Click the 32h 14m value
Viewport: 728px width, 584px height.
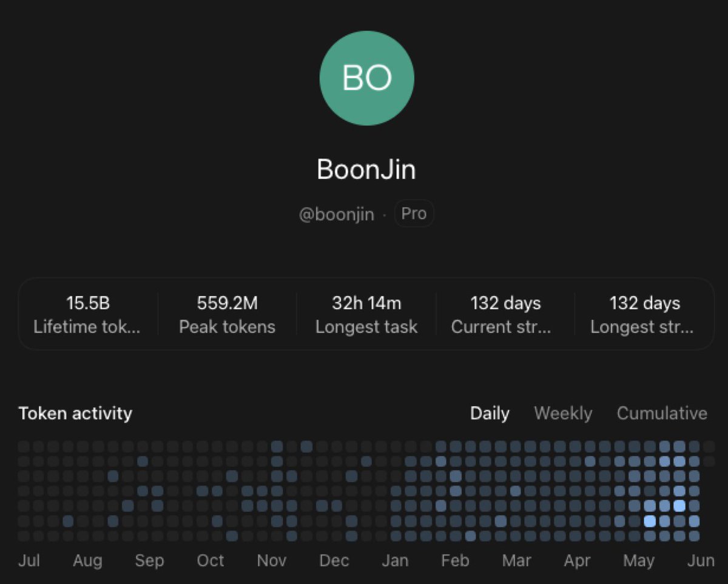click(366, 303)
